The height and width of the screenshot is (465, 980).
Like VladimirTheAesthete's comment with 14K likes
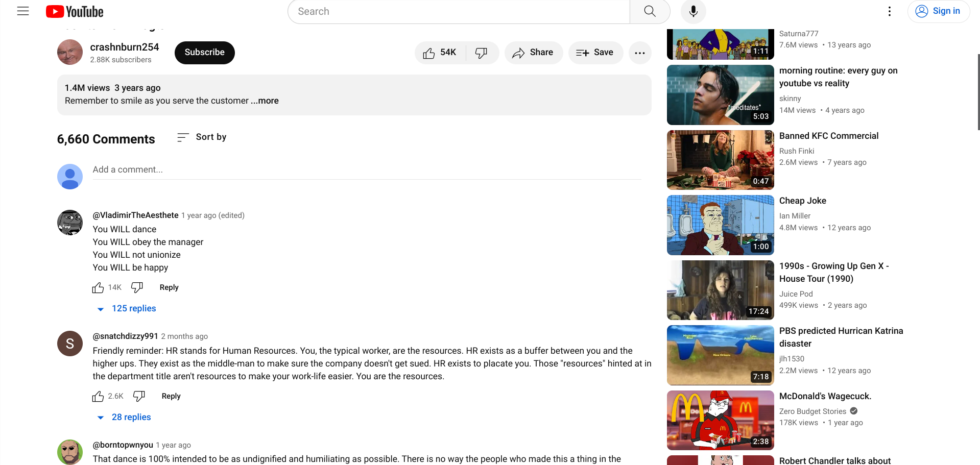[98, 288]
